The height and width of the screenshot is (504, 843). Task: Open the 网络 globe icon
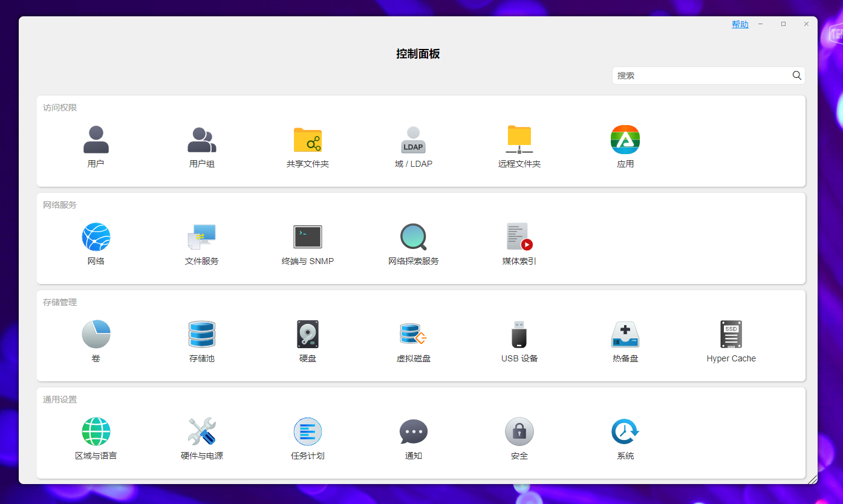tap(96, 237)
